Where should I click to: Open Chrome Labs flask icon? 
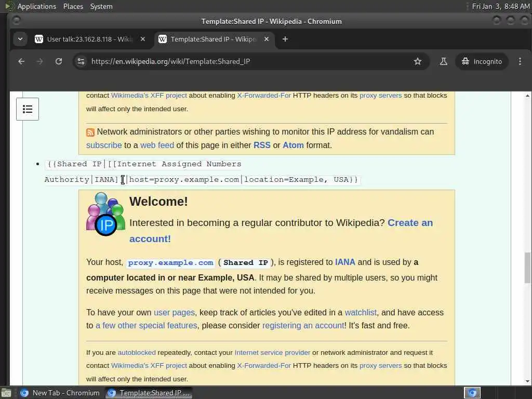click(444, 61)
